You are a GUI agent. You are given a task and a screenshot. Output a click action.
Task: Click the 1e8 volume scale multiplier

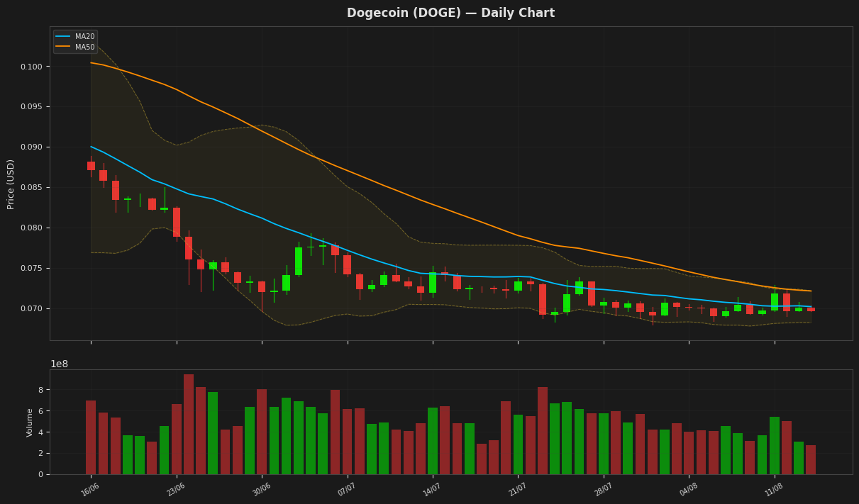tap(59, 364)
